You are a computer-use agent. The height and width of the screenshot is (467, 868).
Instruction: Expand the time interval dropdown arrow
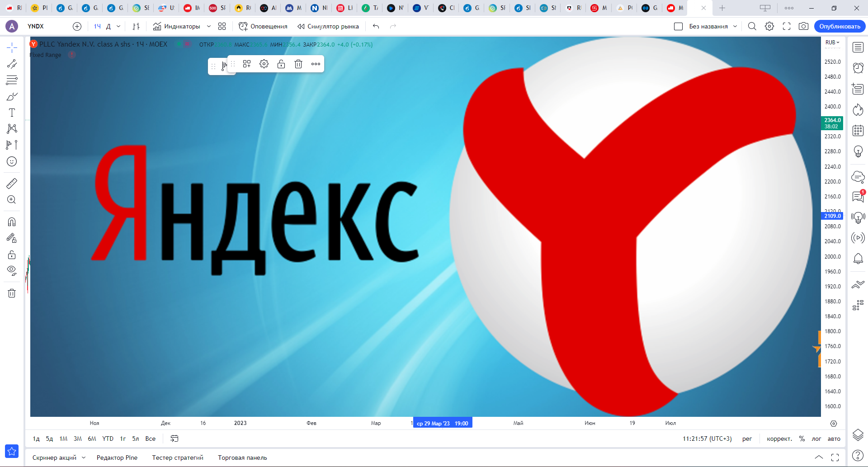point(118,26)
